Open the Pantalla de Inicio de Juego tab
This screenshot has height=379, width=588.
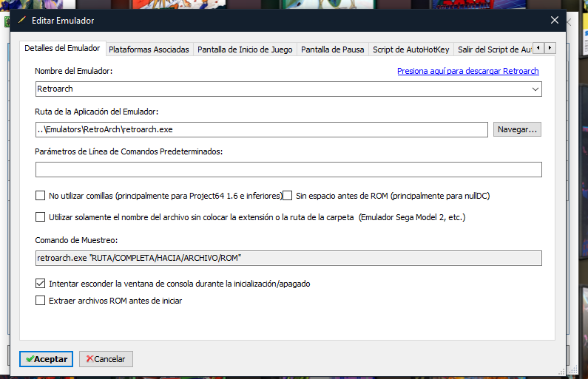point(245,49)
